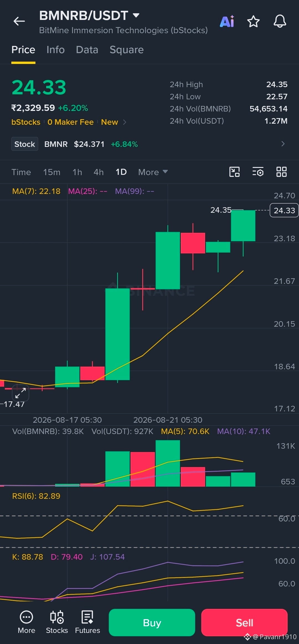Select the 1h interval

[x=77, y=172]
